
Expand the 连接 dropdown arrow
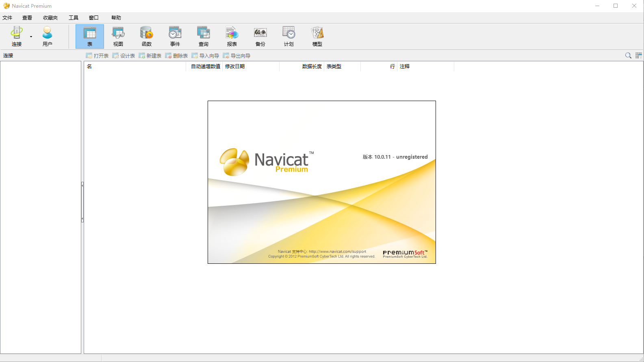31,37
